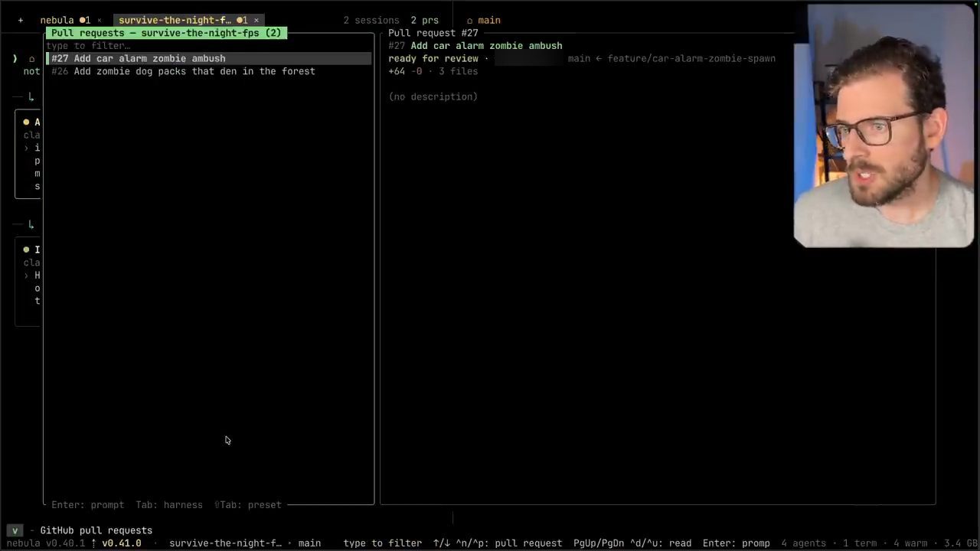980x551 pixels.
Task: Expand the chevron in the second session card
Action: (26, 275)
